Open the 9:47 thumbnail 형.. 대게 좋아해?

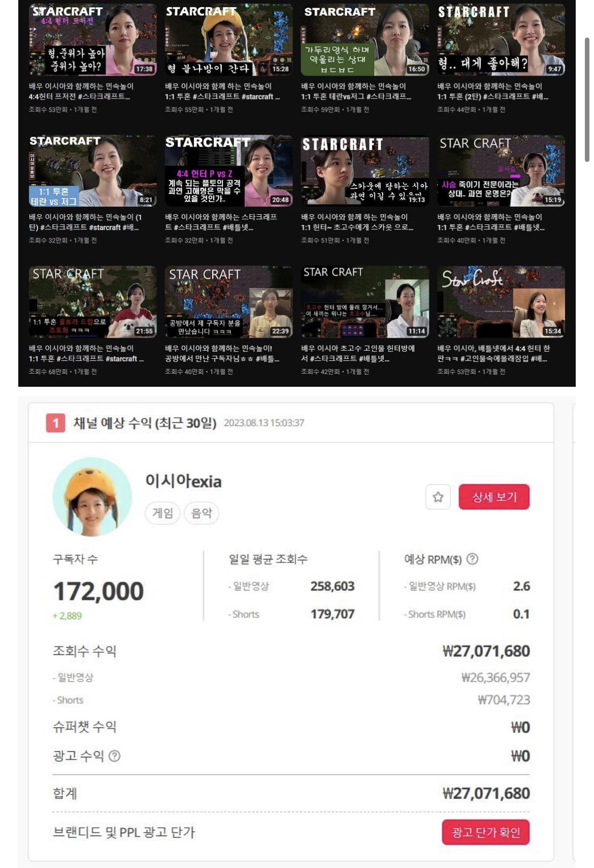501,40
